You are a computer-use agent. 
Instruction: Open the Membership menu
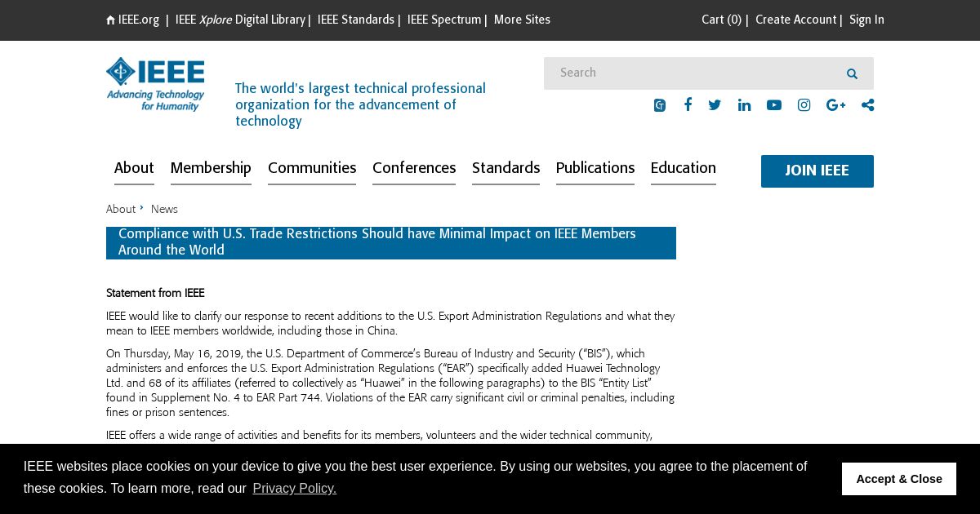(211, 169)
